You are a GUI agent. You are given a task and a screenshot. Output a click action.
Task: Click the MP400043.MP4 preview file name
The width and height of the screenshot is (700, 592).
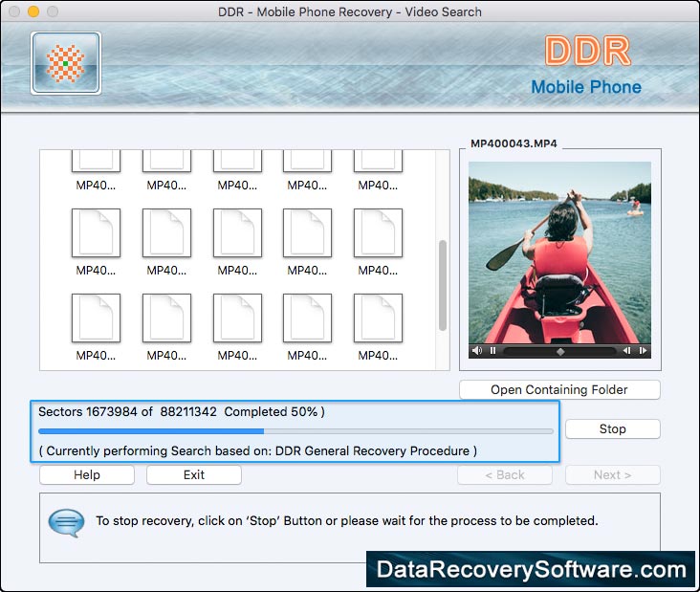514,143
